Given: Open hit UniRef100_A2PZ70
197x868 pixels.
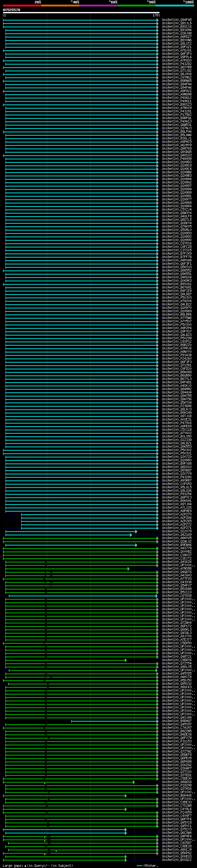Looking at the screenshot, I should (177, 514).
